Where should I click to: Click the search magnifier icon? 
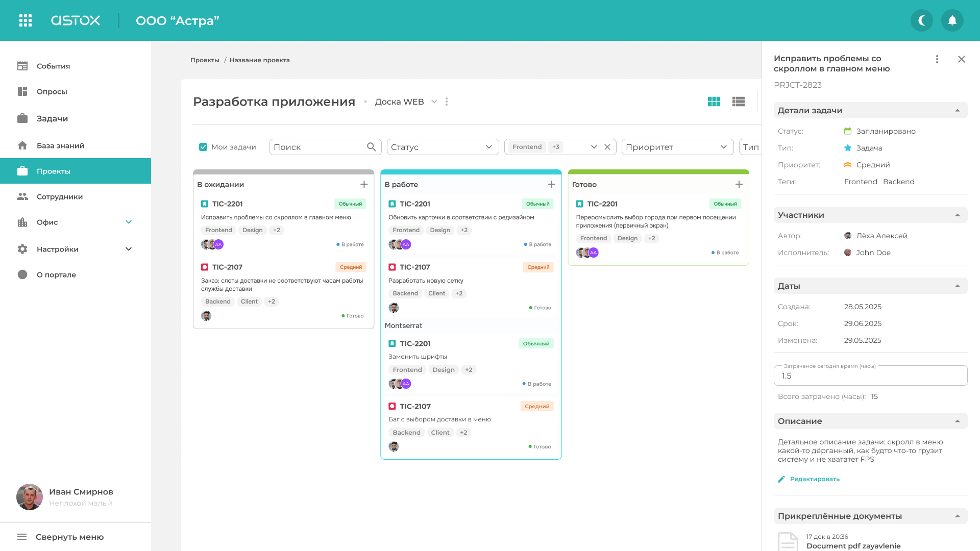pyautogui.click(x=371, y=147)
